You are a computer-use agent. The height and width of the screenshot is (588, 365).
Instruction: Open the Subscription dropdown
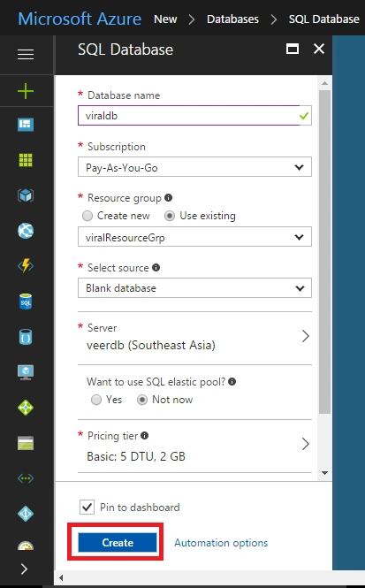(x=194, y=167)
